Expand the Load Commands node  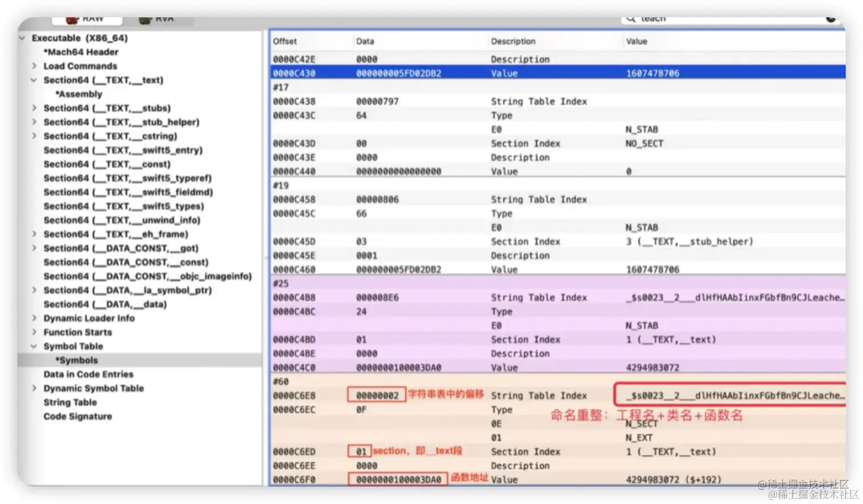pyautogui.click(x=34, y=66)
